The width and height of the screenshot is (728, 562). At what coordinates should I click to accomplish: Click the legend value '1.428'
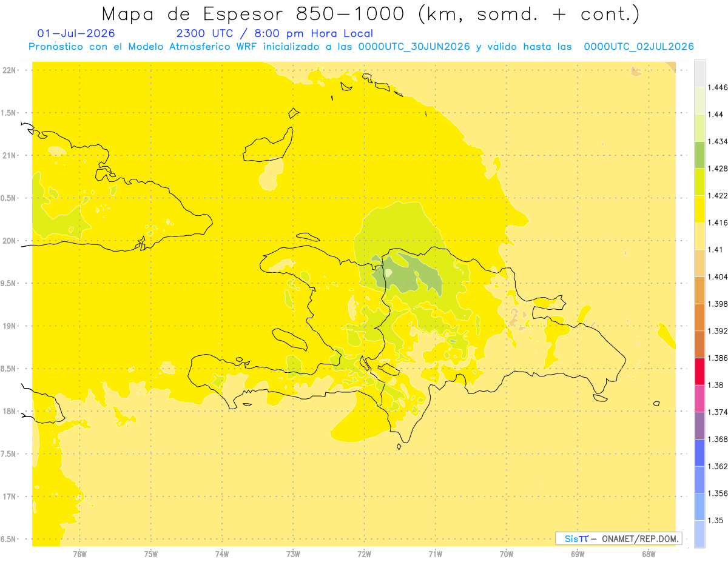pyautogui.click(x=717, y=169)
